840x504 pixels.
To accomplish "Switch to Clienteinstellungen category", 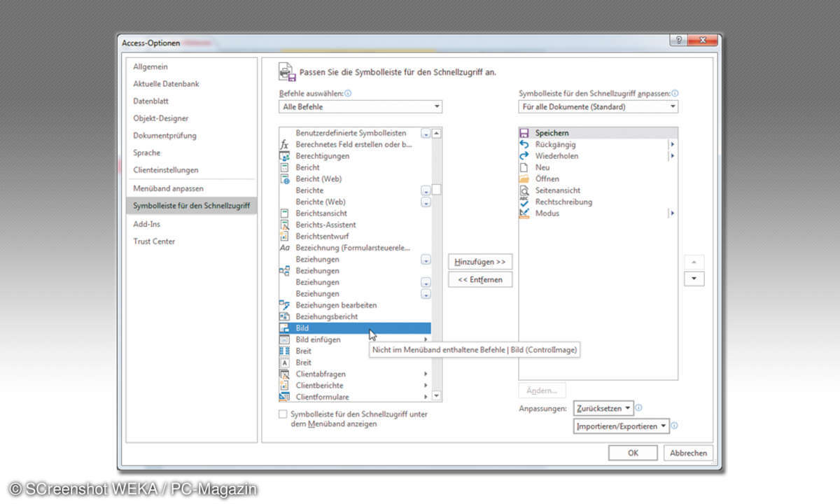I will point(166,170).
